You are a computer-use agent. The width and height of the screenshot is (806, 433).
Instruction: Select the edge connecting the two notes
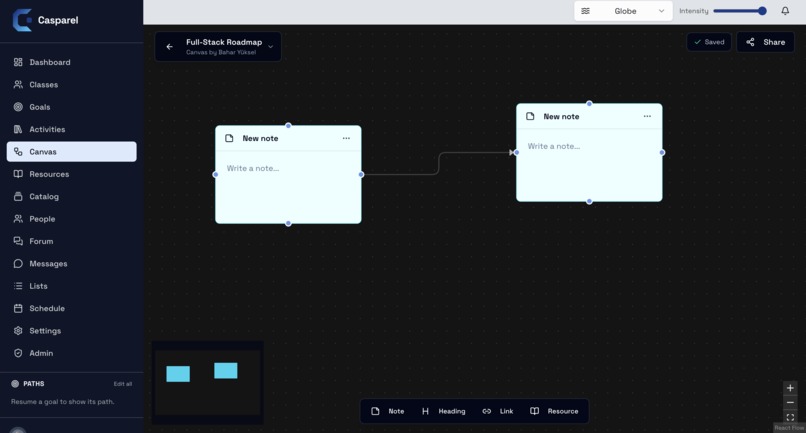click(x=438, y=164)
